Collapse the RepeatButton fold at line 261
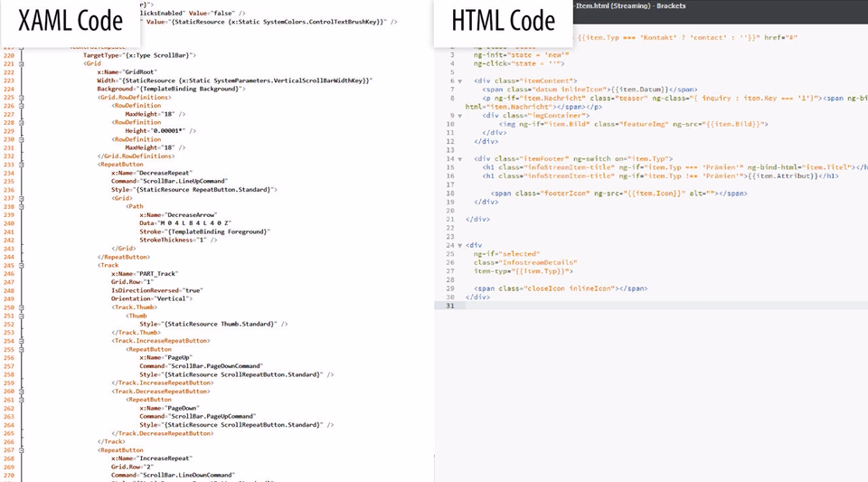The width and height of the screenshot is (868, 482). pos(22,400)
